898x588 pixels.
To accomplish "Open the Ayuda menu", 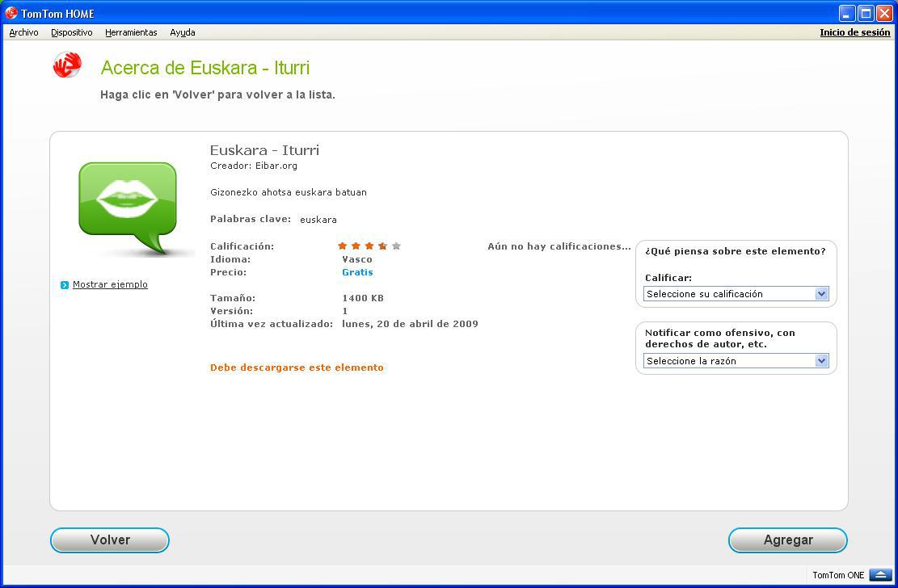I will [x=182, y=32].
